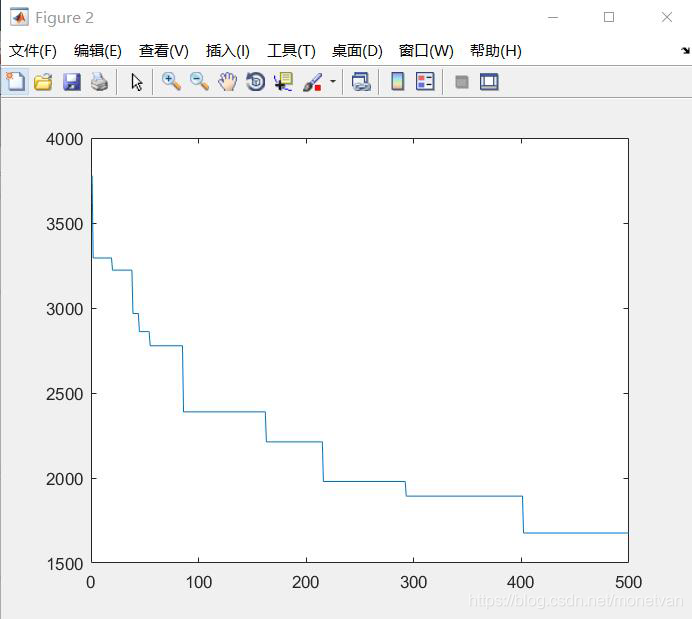Open the 查看(V) menu

coord(164,51)
